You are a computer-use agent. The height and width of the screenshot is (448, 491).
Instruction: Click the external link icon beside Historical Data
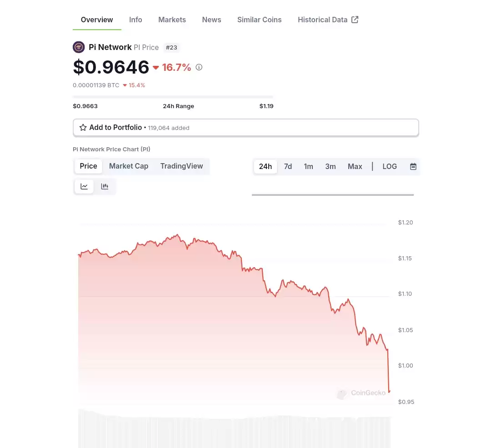pos(355,20)
